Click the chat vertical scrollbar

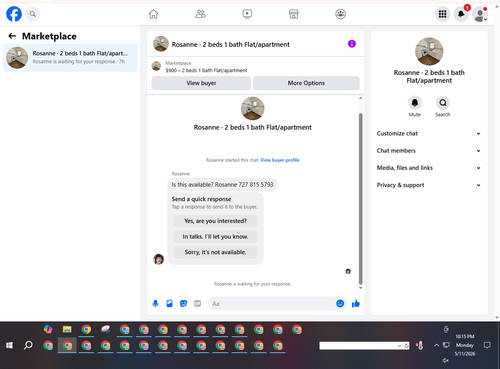tap(360, 198)
